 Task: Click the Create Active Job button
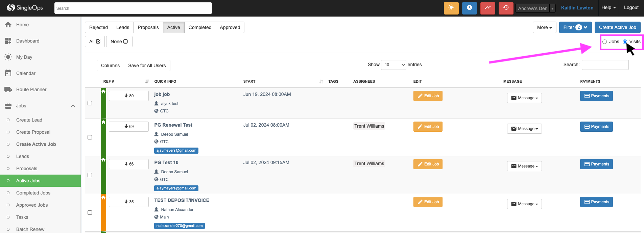click(617, 27)
